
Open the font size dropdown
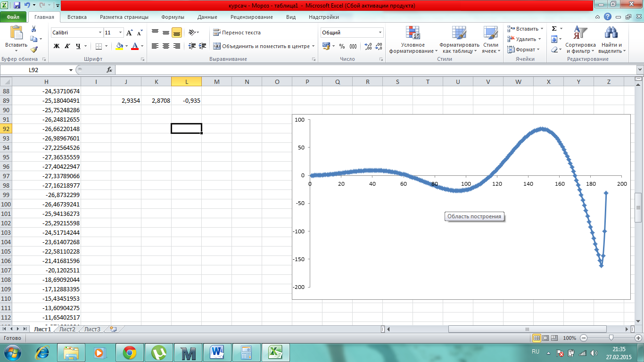point(121,33)
